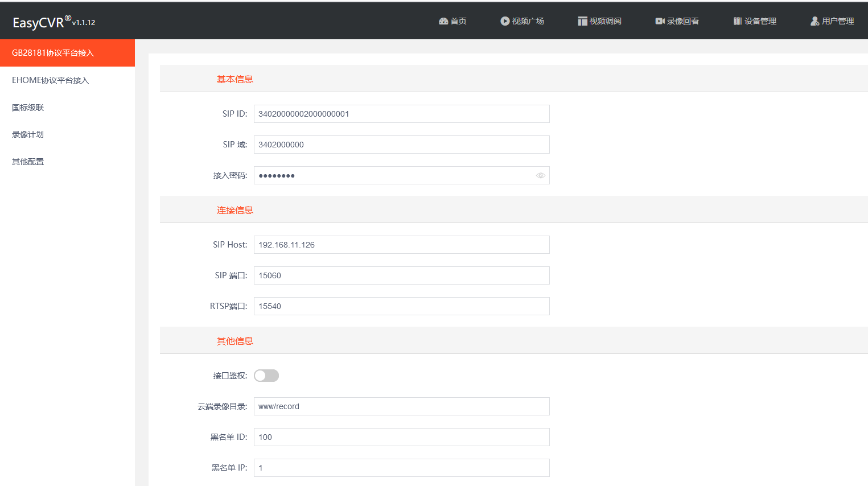Go to 国标级联 in the sidebar
The height and width of the screenshot is (486, 868).
(28, 108)
